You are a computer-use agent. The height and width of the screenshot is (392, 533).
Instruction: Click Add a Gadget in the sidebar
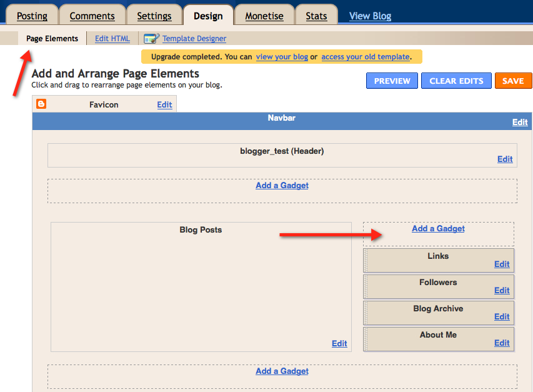pos(438,228)
